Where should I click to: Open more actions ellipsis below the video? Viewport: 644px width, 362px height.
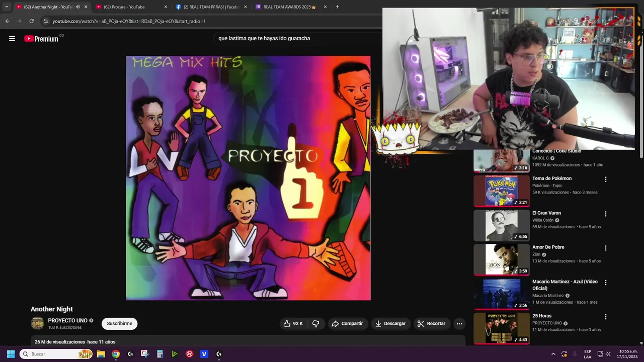(x=459, y=324)
